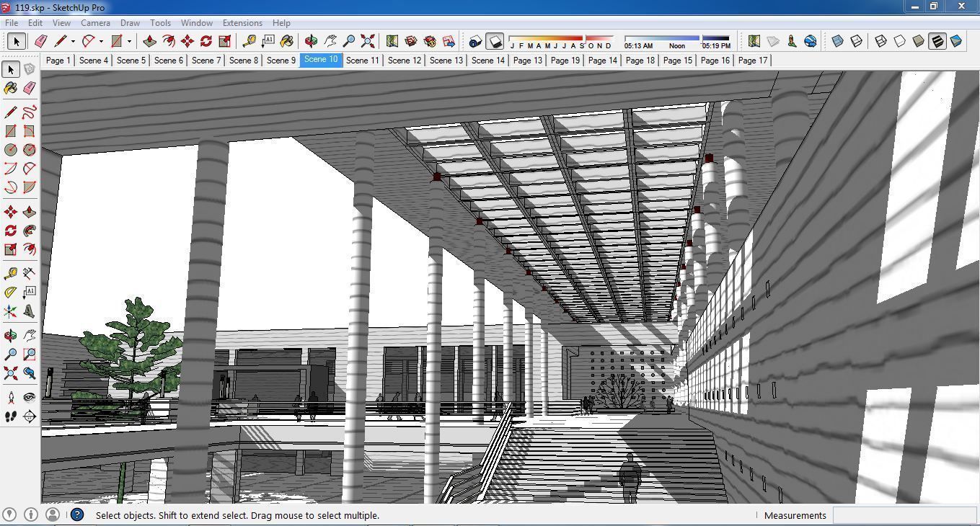Switch to Page 15 tab
This screenshot has width=980, height=526.
coord(678,61)
